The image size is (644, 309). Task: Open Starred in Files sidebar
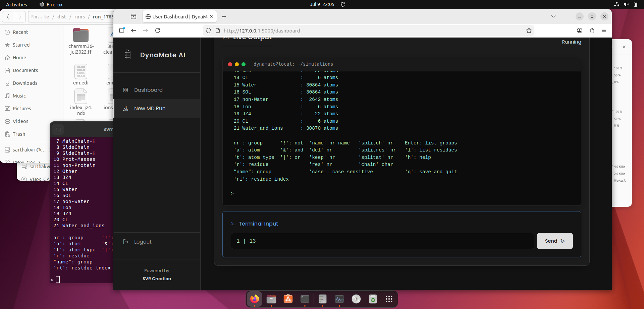click(32, 45)
